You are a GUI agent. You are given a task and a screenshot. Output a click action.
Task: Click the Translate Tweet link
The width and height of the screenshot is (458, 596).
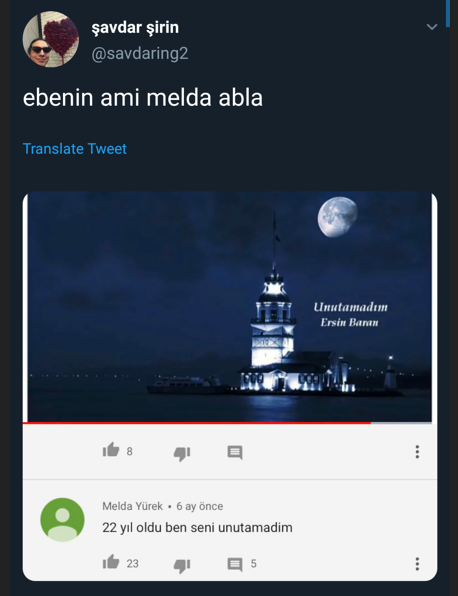[75, 149]
